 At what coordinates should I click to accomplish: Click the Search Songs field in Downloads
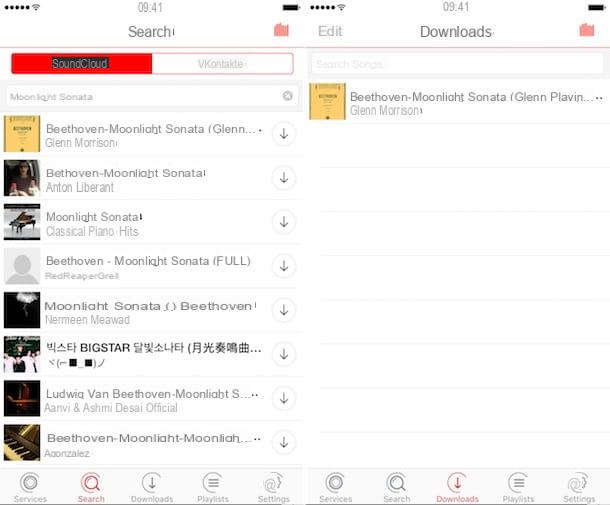[x=458, y=63]
